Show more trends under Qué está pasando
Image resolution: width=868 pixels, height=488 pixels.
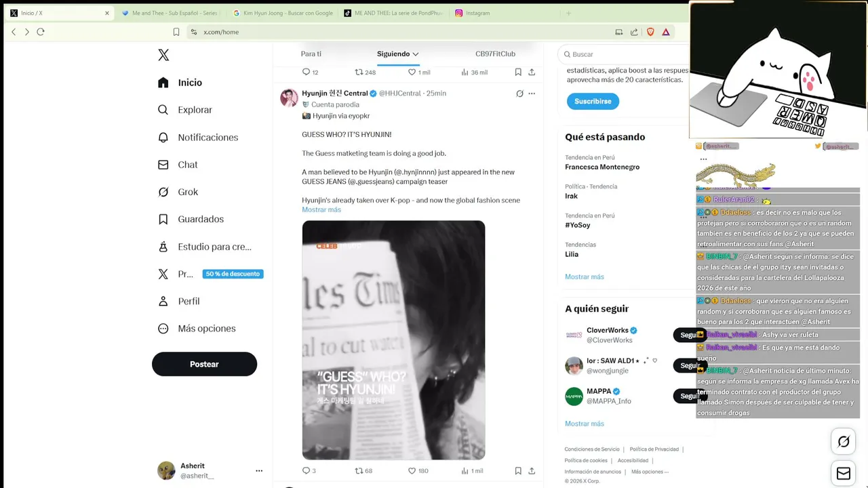click(584, 277)
